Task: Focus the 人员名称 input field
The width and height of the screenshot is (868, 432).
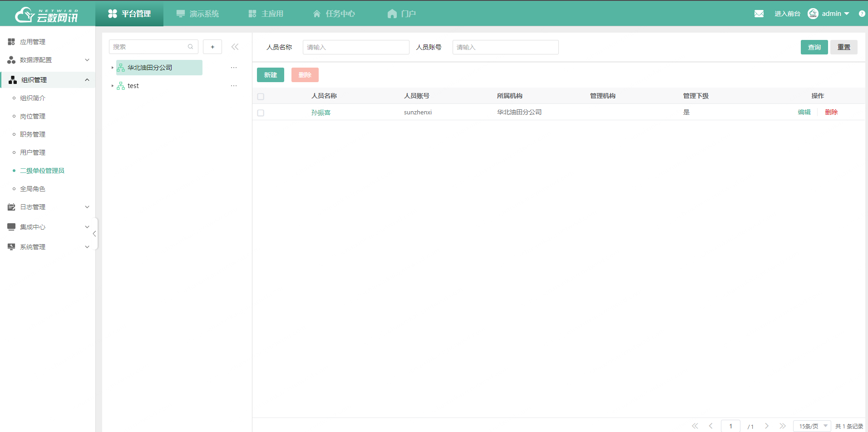Action: (356, 47)
